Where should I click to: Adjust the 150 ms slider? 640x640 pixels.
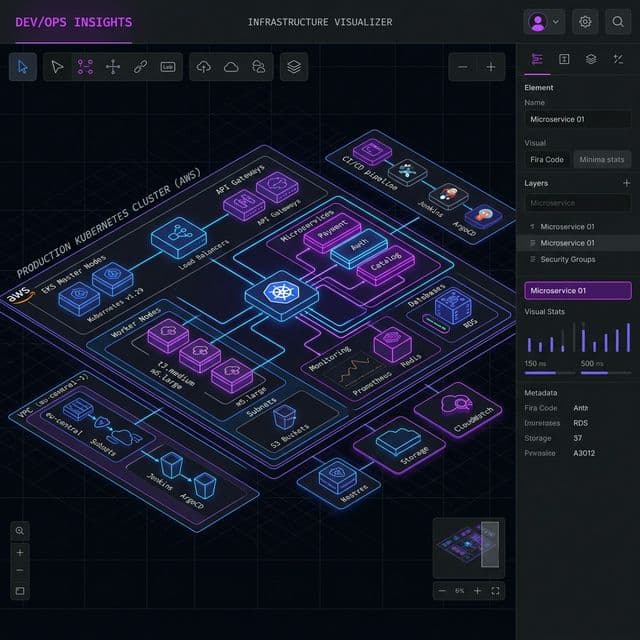549,373
